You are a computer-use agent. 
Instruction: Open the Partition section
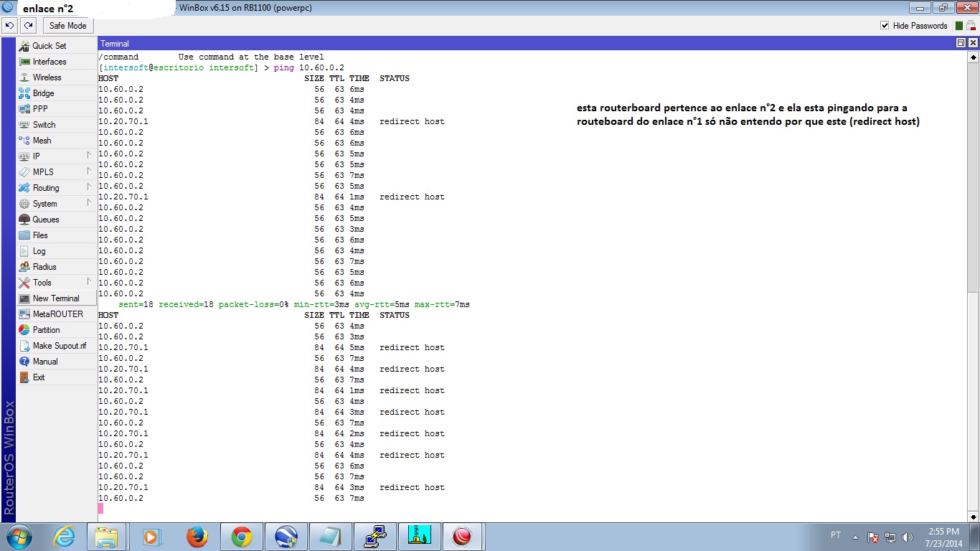(x=56, y=330)
